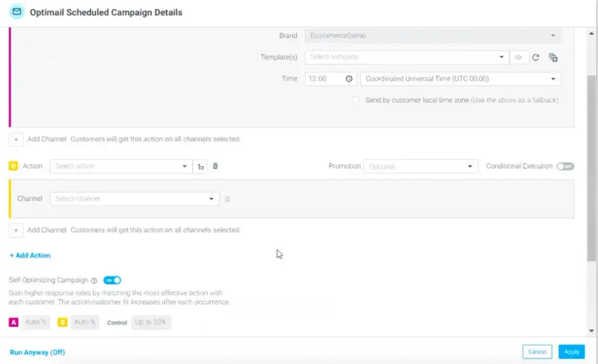Open the Select template dropdown
The image size is (598, 364).
click(x=407, y=57)
